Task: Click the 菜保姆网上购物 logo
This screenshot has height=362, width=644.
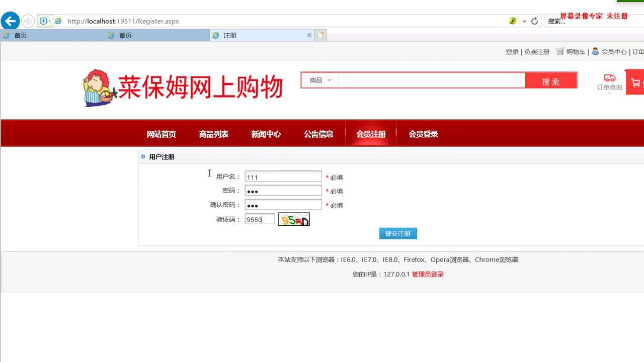Action: point(183,88)
